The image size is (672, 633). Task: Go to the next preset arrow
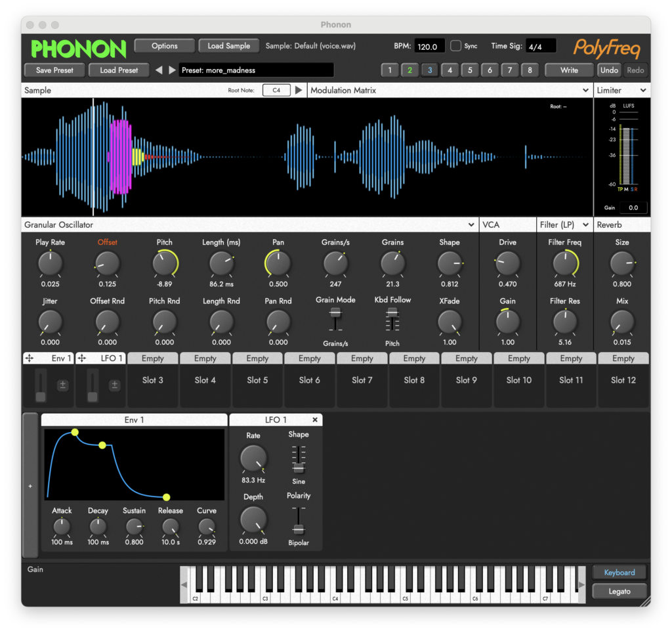172,70
